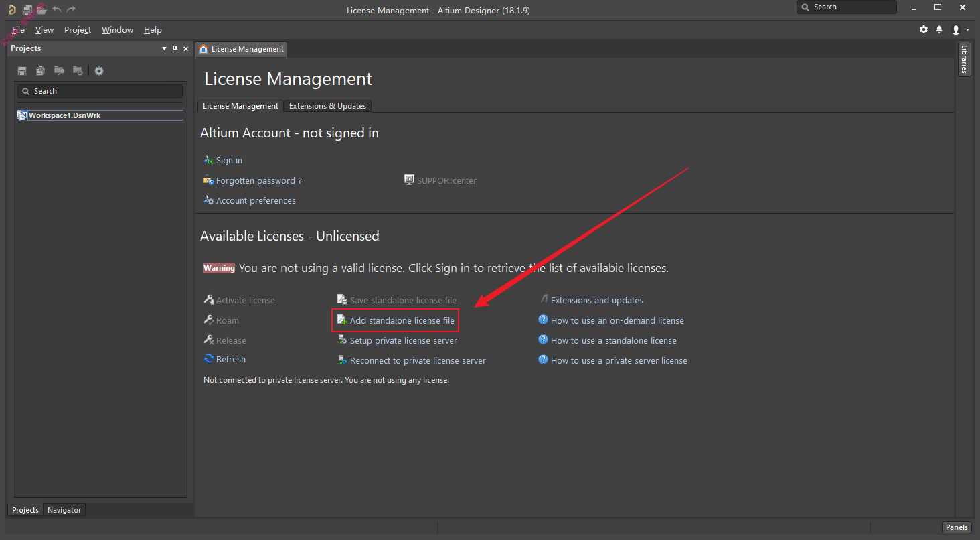The image size is (980, 540).
Task: Open the Project menu
Action: coord(78,30)
